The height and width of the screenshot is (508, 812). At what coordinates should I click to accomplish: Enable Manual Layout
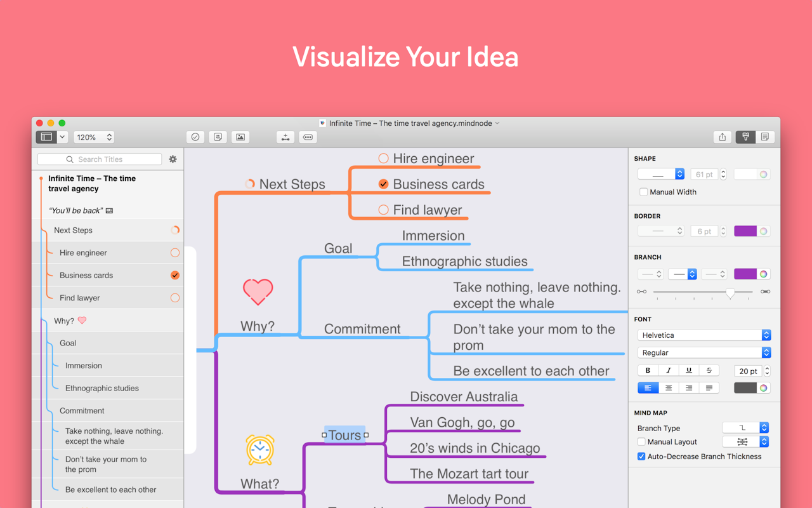(x=643, y=441)
